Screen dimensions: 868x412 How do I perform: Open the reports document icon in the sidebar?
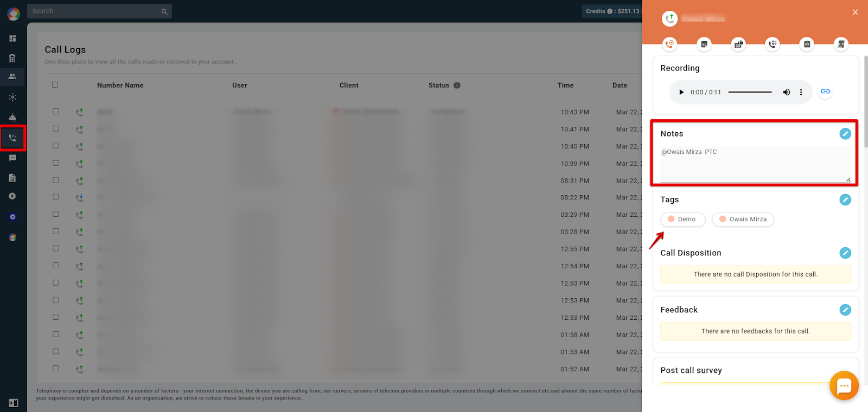click(x=12, y=178)
